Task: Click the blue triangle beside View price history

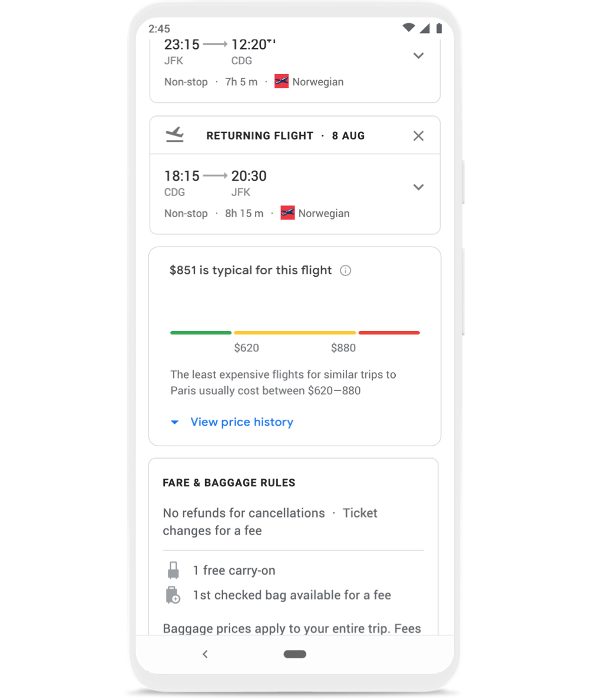Action: tap(174, 422)
